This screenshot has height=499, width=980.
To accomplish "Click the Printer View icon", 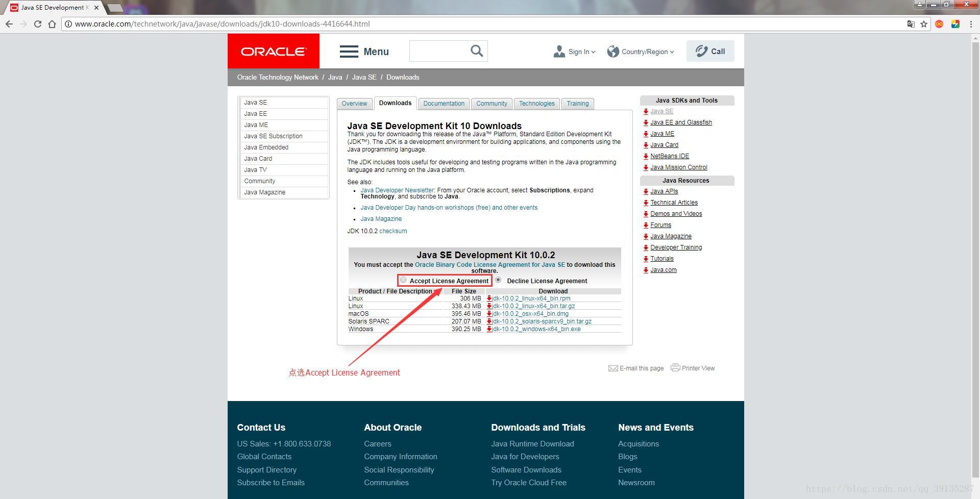I will pos(675,367).
